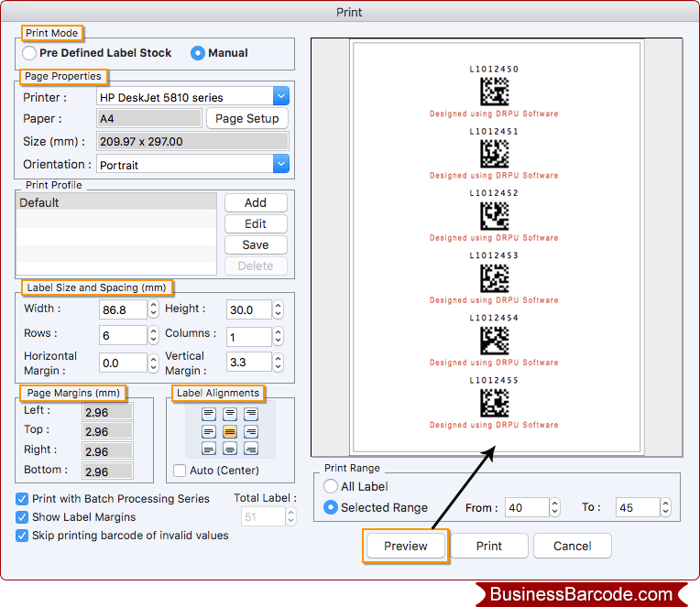
Task: Select middle-center label alignment icon
Action: tap(230, 431)
